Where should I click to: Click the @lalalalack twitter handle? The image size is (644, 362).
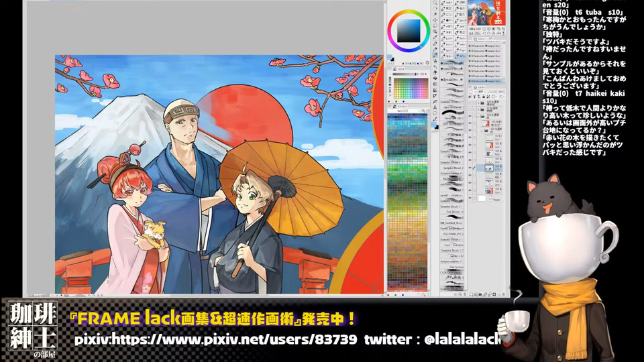[462, 339]
